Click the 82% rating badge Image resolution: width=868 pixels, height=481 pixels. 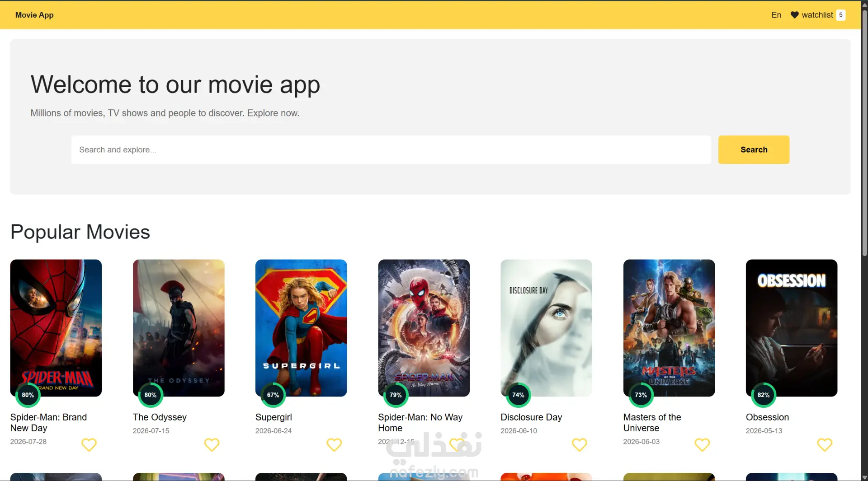764,395
